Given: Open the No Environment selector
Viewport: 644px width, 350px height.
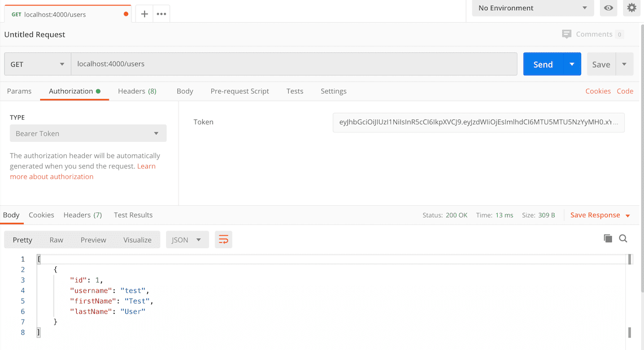Looking at the screenshot, I should (x=531, y=8).
